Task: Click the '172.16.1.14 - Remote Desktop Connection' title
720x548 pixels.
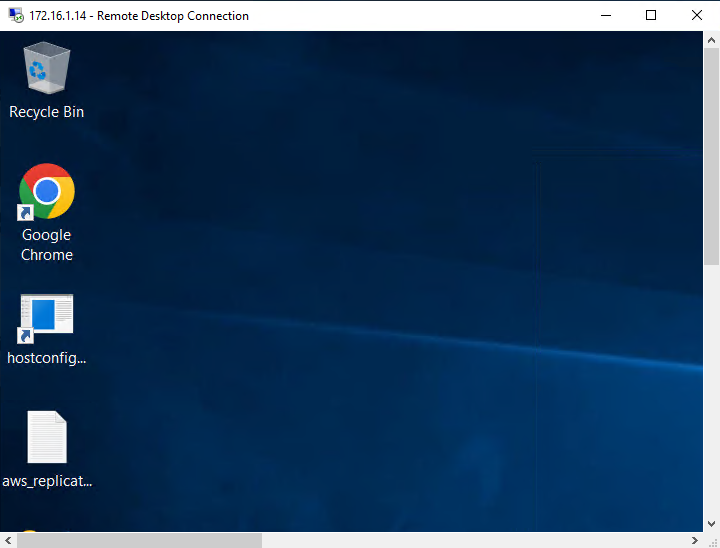Action: (139, 16)
